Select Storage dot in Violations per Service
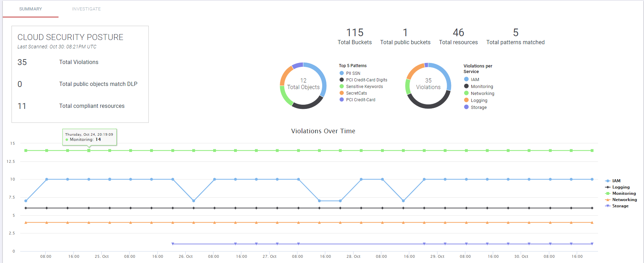Screen dimensions: 644x263 tap(466, 107)
